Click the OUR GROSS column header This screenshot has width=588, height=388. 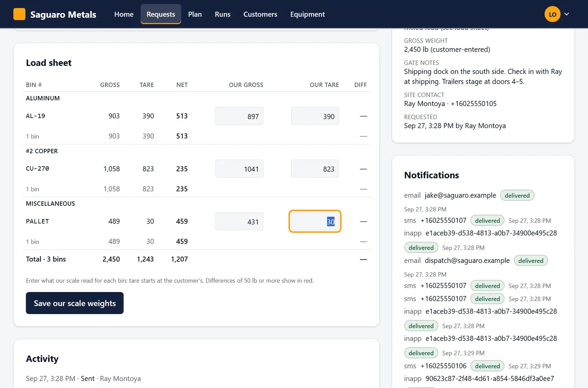(x=246, y=85)
